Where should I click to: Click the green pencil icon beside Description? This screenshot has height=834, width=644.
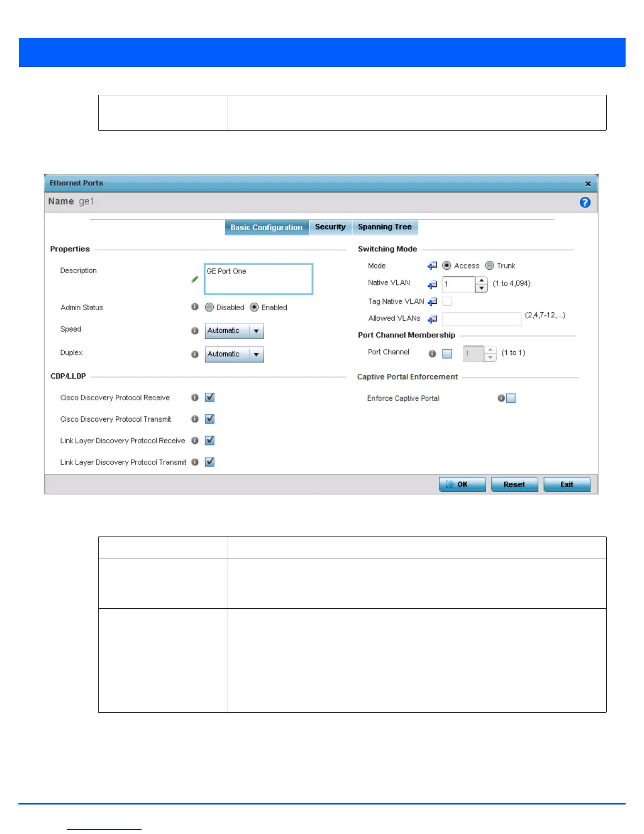[x=195, y=280]
